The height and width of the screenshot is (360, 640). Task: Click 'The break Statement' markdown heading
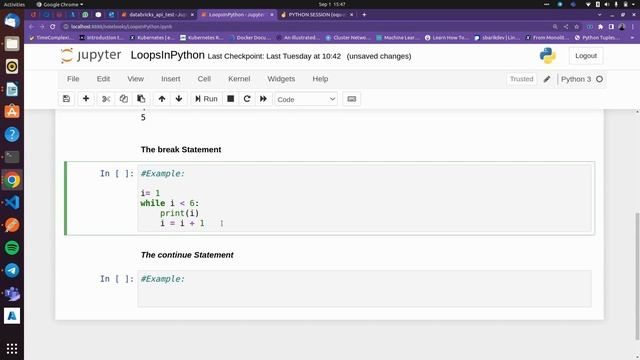(181, 149)
